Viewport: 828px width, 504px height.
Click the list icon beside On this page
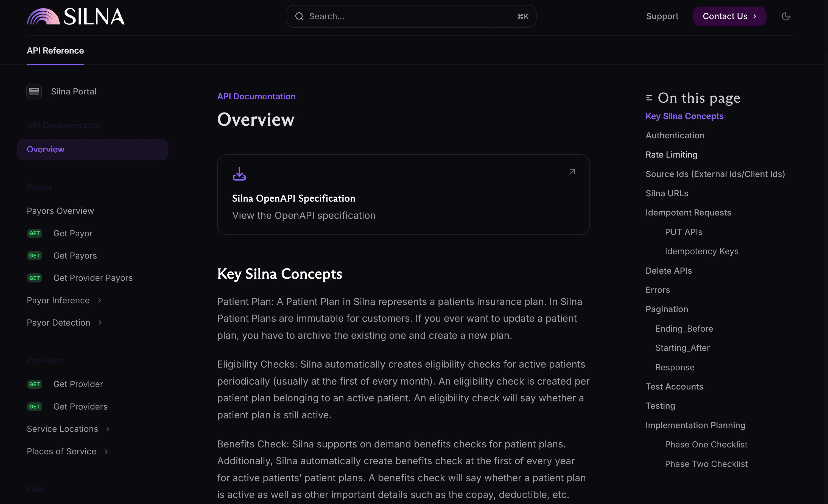click(x=649, y=98)
